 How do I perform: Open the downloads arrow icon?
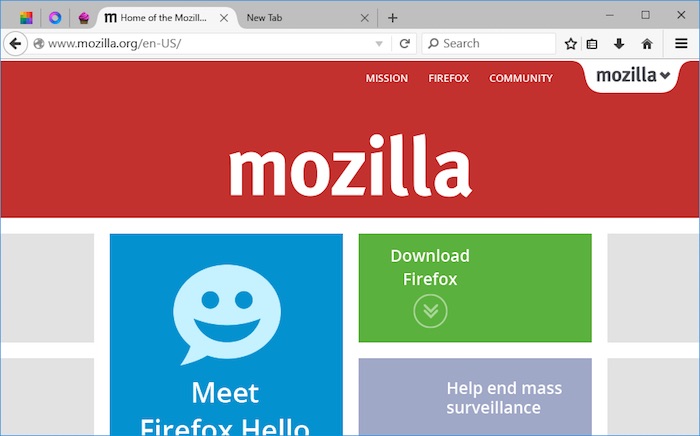point(619,44)
